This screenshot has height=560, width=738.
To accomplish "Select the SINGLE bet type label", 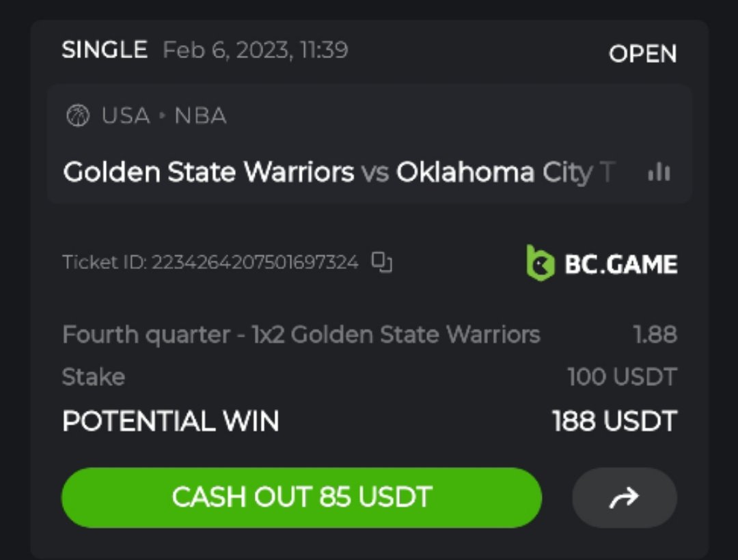I will tap(105, 50).
